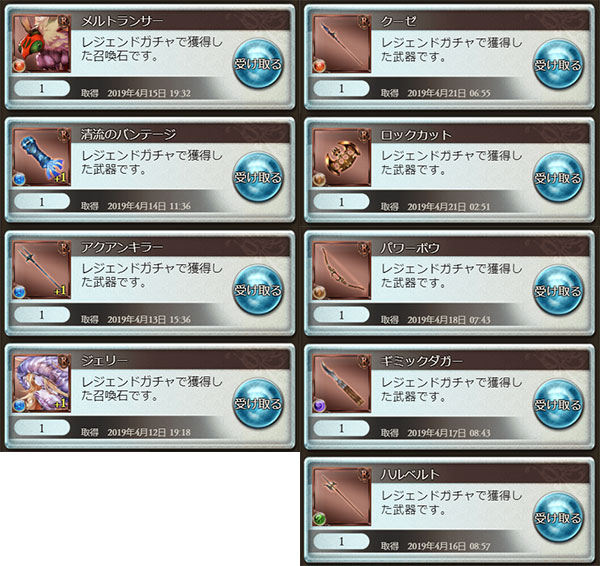Image resolution: width=600 pixels, height=566 pixels.
Task: Claim the クーゼ spear weapon
Action: pos(558,65)
